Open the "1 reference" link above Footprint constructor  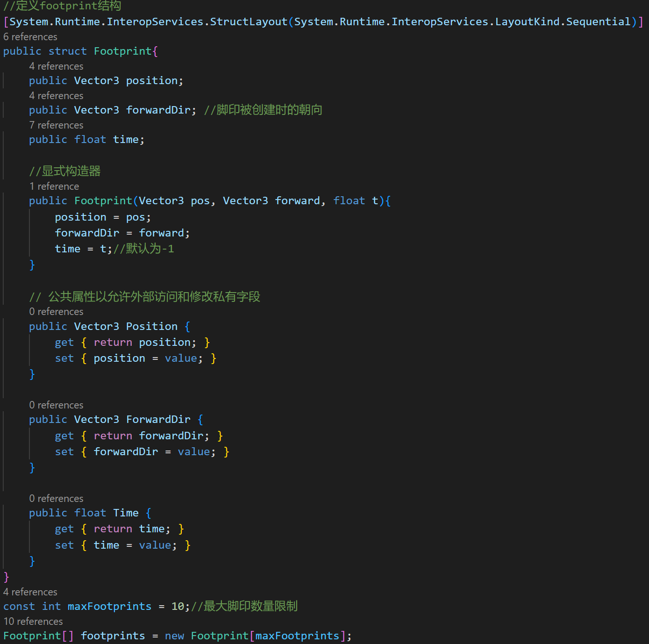[54, 186]
